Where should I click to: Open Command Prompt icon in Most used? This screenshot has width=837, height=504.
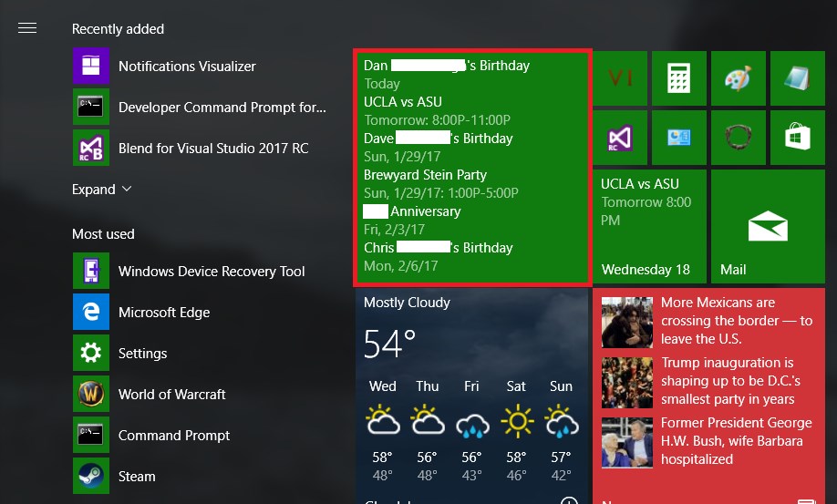coord(91,436)
